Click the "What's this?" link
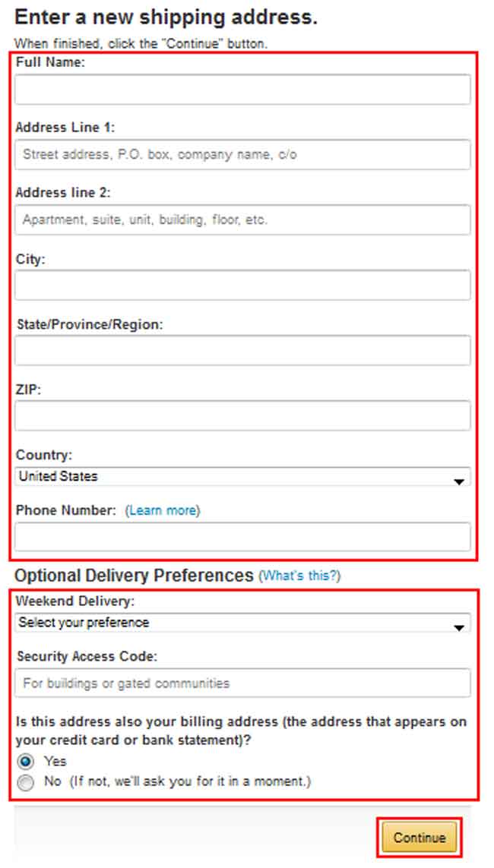The width and height of the screenshot is (494, 868). point(299,576)
